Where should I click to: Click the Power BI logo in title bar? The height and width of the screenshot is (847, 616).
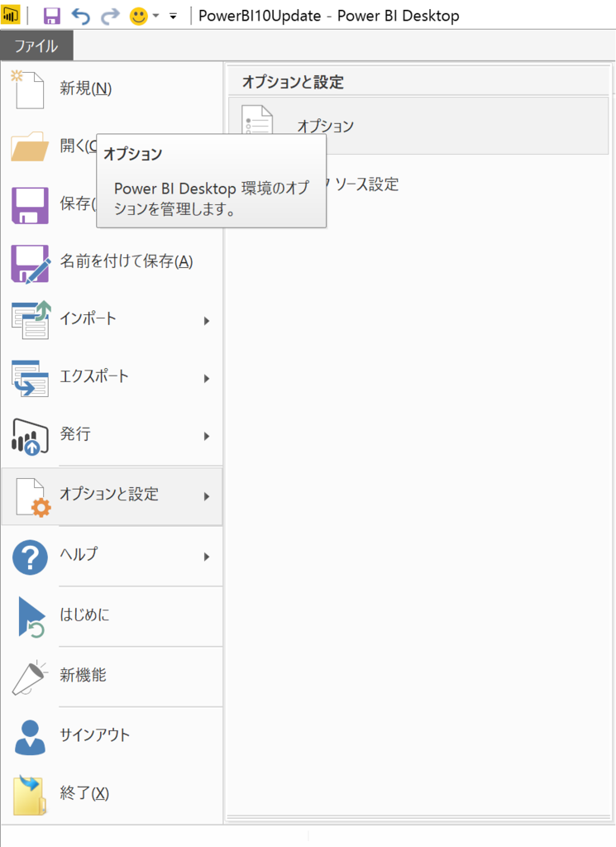pos(10,15)
